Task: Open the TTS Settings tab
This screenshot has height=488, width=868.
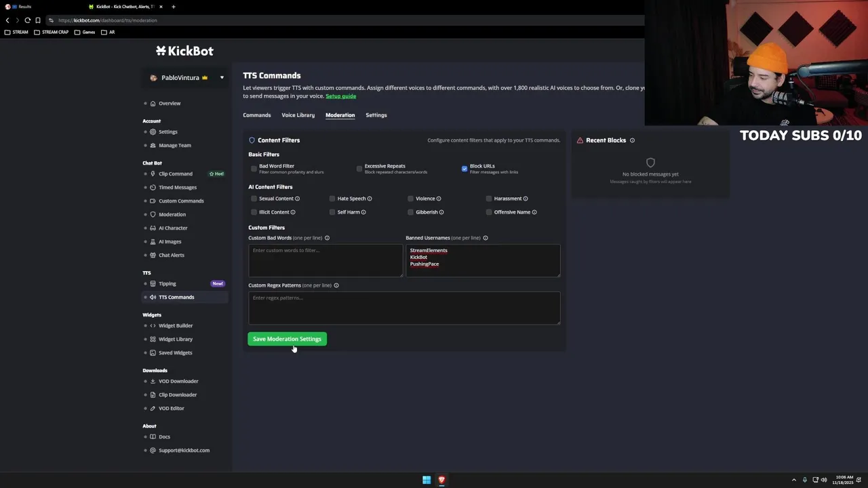Action: [376, 115]
